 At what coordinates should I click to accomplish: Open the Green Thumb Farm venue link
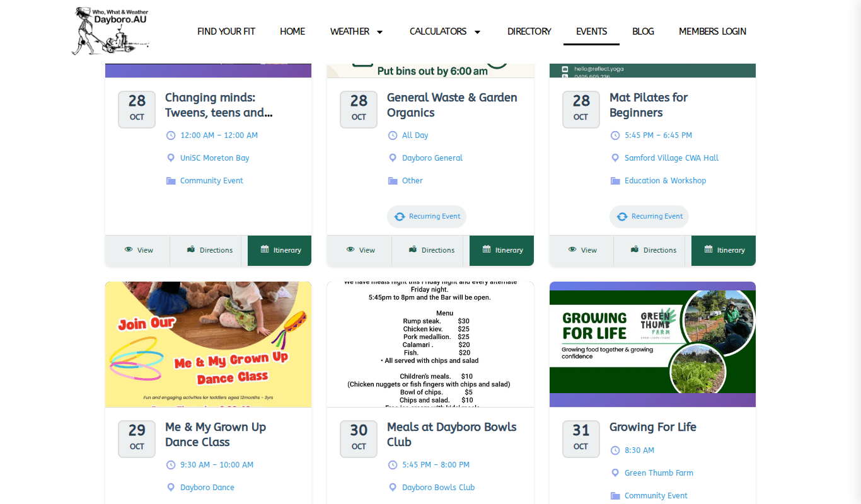(x=659, y=473)
